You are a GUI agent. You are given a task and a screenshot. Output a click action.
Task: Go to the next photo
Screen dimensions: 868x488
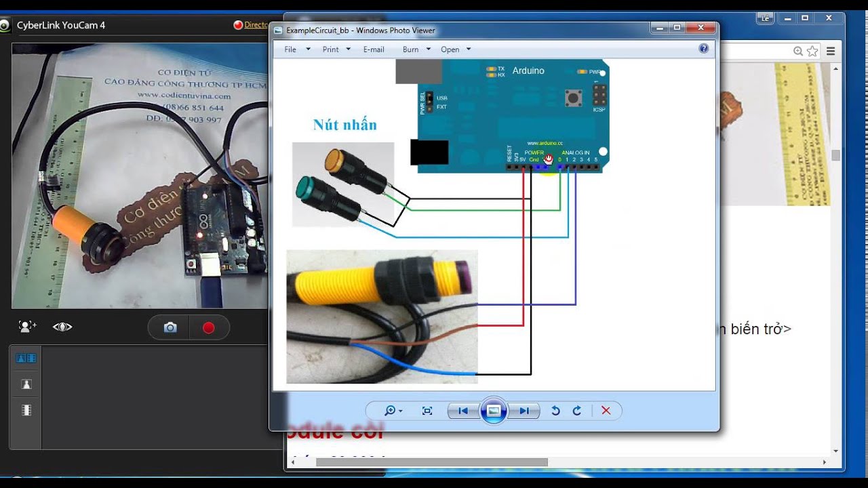pos(524,411)
